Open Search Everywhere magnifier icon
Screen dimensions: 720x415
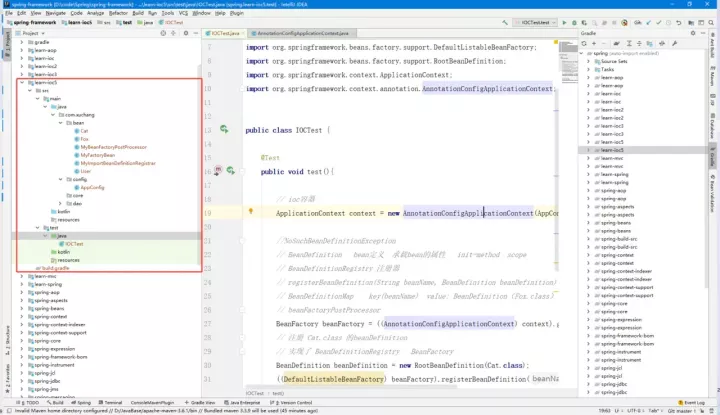pos(711,22)
